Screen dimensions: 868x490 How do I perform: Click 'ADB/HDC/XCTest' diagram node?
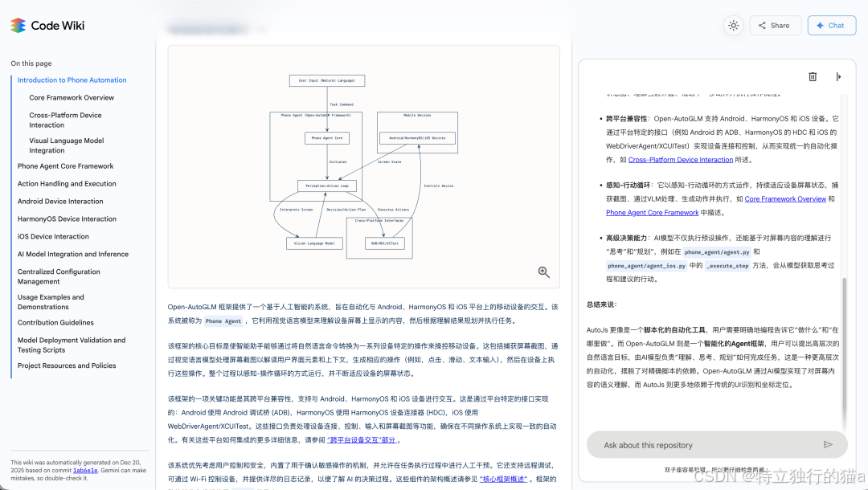click(385, 243)
